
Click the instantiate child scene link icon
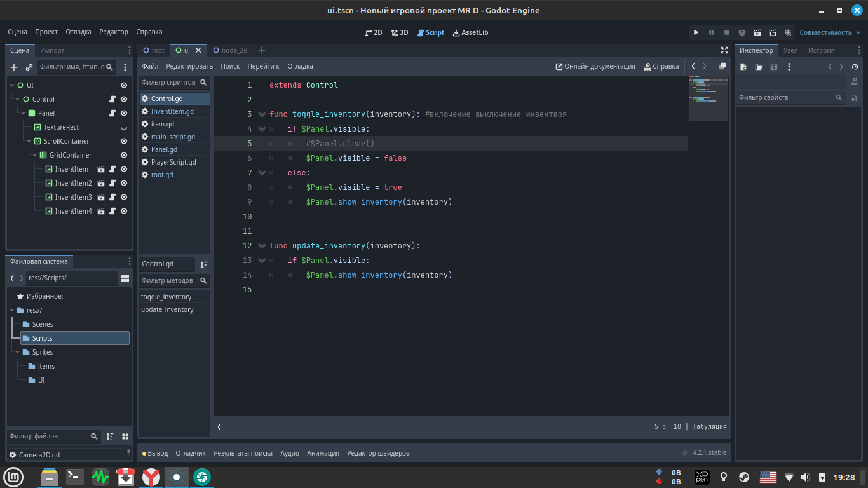click(29, 67)
